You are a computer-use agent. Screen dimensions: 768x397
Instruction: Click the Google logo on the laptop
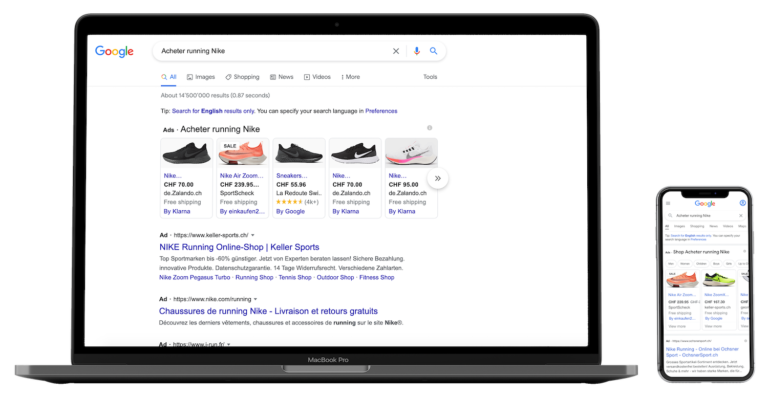(x=114, y=51)
